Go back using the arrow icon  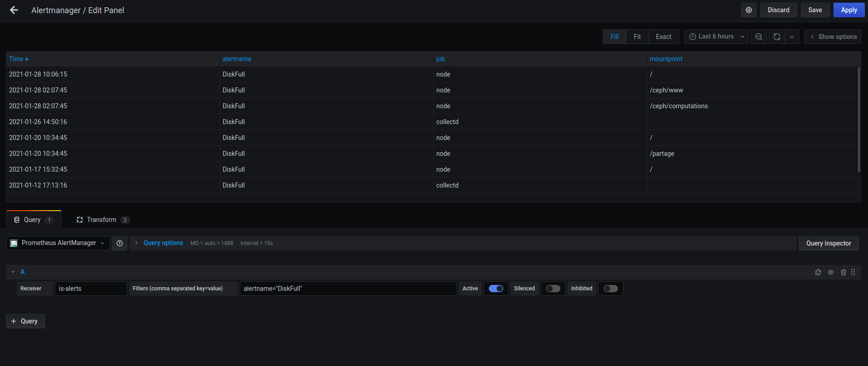pos(14,10)
